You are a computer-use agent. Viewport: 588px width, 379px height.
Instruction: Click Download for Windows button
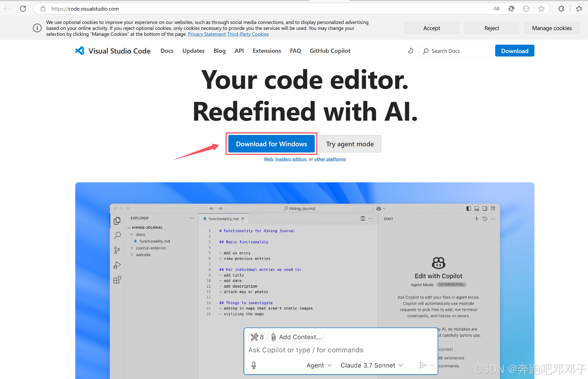click(x=271, y=144)
